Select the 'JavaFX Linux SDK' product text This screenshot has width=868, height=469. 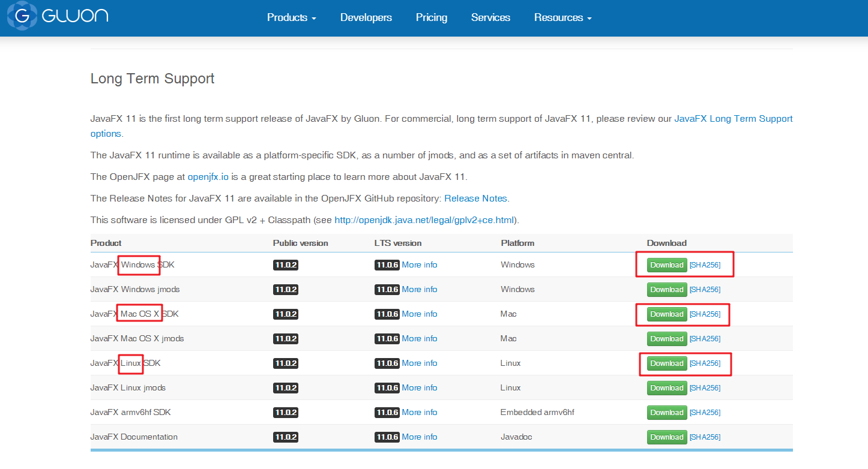[125, 363]
